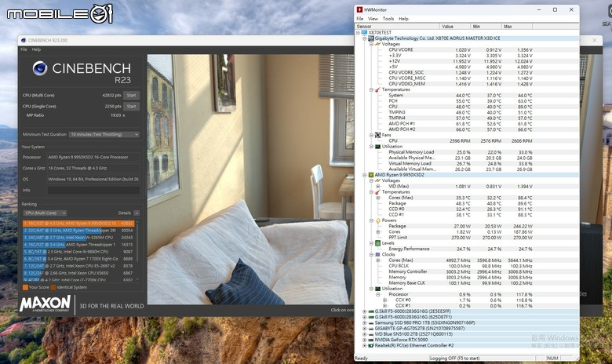The image size is (612, 364).
Task: Click the Fans icon in HWMonitor
Action: [377, 135]
